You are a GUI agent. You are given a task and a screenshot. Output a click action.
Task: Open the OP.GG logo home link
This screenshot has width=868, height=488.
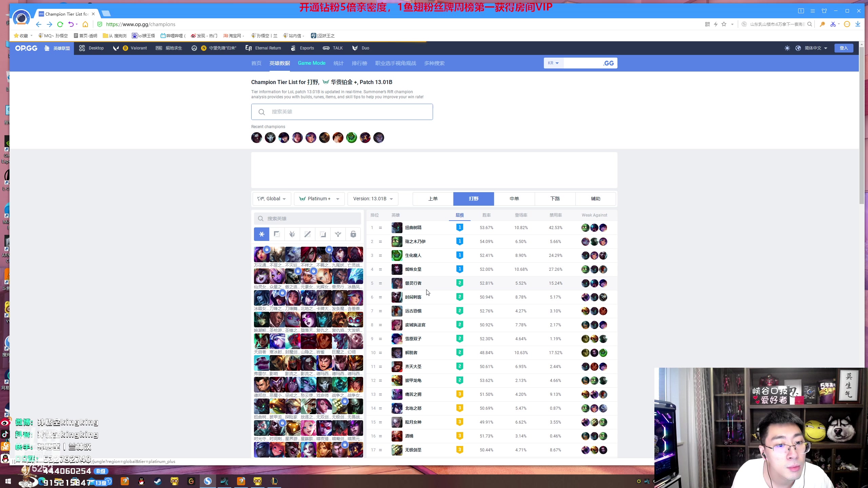[x=26, y=48]
